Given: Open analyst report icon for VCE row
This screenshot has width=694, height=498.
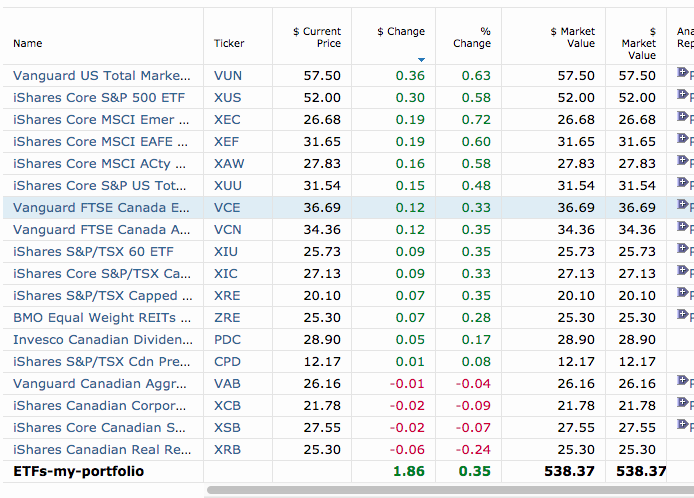Looking at the screenshot, I should point(683,206).
